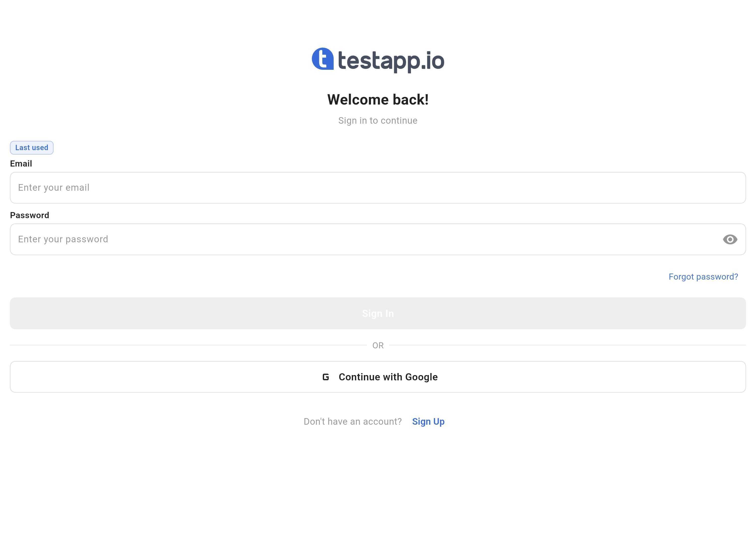This screenshot has width=756, height=534.
Task: Focus the Email input field
Action: tap(378, 188)
